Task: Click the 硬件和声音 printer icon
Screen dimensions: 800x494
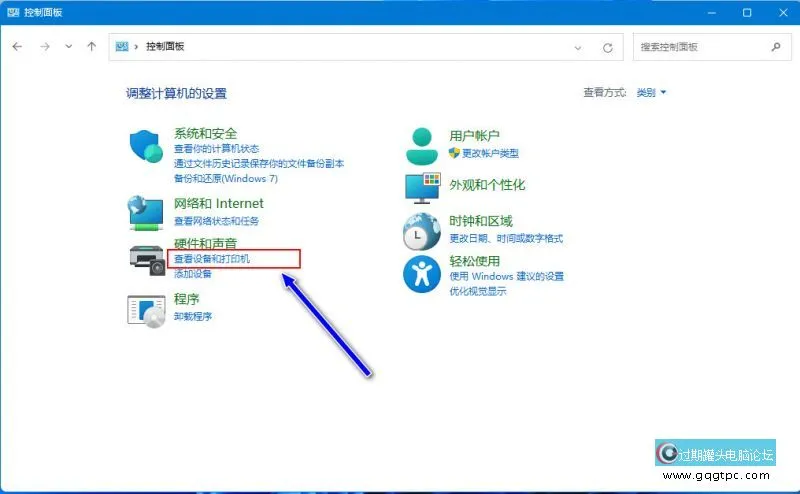Action: click(x=146, y=258)
